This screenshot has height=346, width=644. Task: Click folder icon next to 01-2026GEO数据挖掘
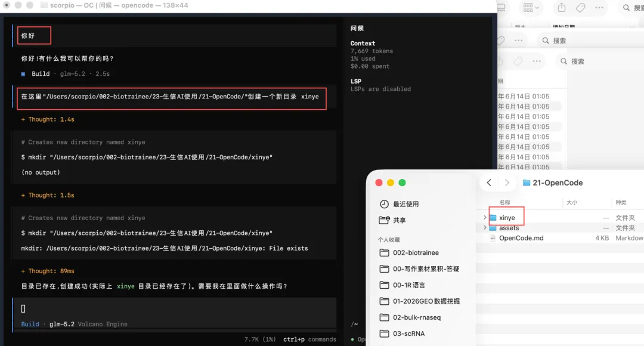click(384, 301)
